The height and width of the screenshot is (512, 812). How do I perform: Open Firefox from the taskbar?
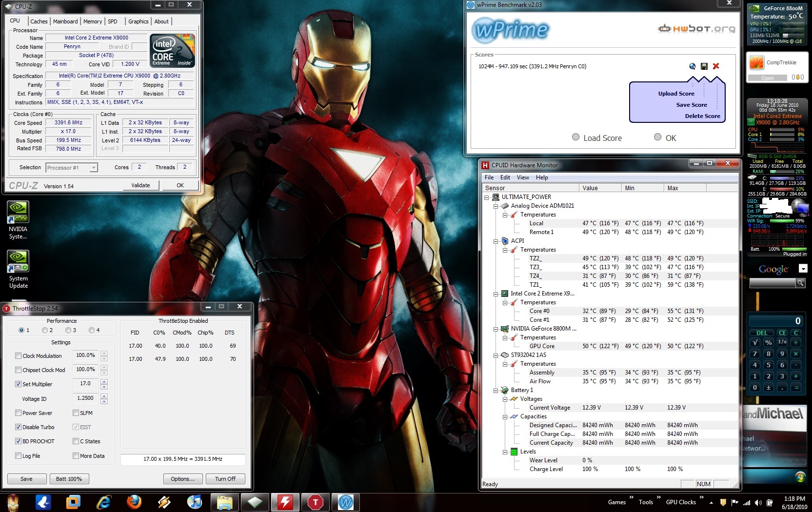tap(134, 502)
